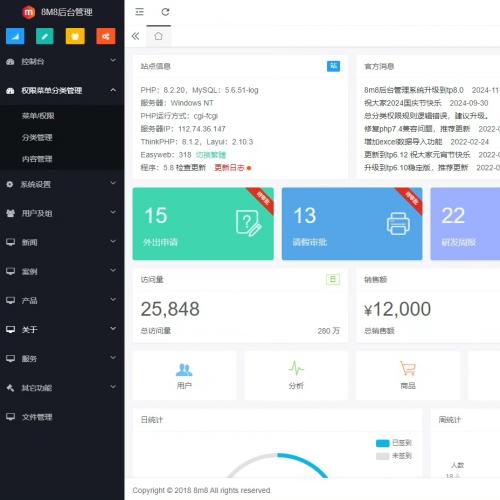Open the 更新日志 link
Viewport: 500px width, 500px height.
[x=229, y=168]
